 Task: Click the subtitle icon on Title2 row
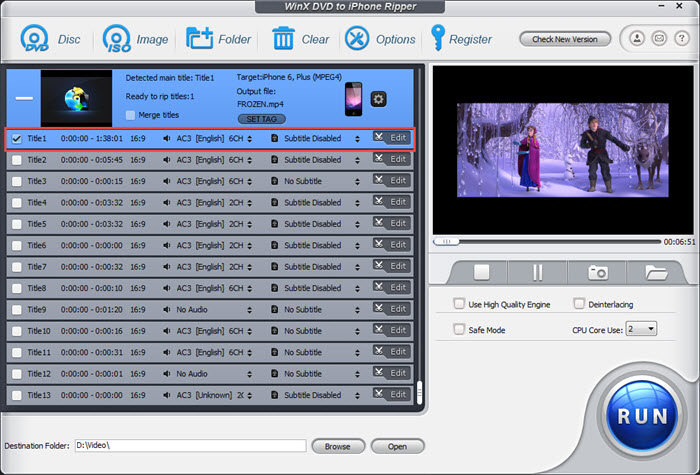tap(275, 160)
